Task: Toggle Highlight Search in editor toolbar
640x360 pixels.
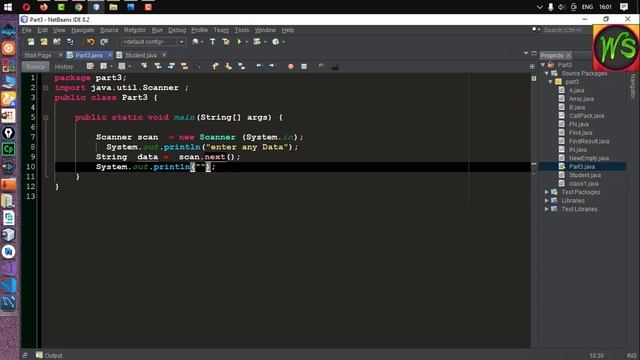Action: coord(184,66)
